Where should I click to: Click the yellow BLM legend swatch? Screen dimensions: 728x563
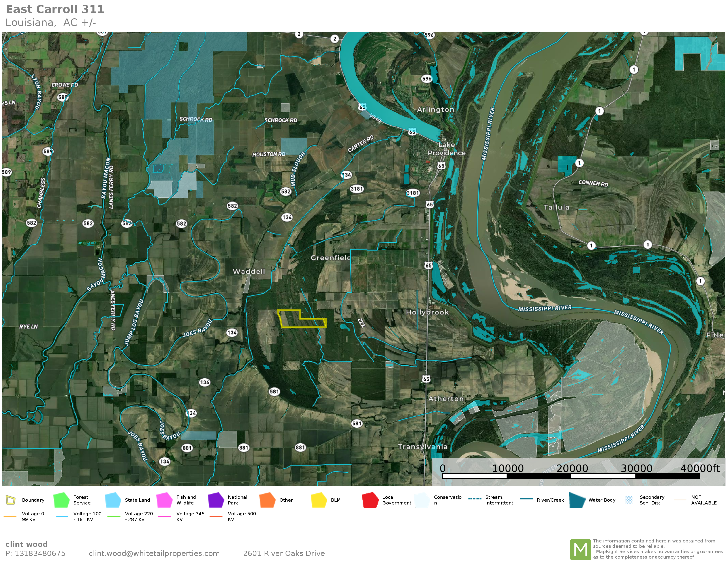319,500
